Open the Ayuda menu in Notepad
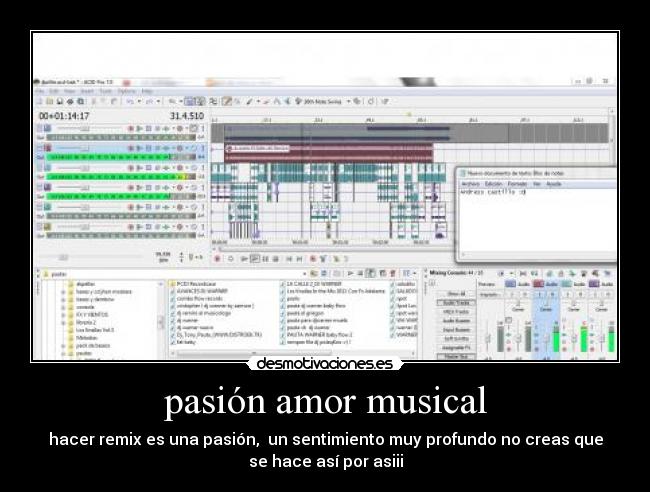This screenshot has height=492, width=650. click(553, 184)
